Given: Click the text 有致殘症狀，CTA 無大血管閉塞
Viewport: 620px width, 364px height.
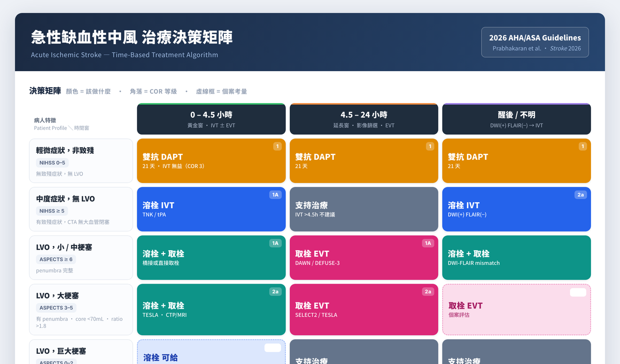Looking at the screenshot, I should pos(73,222).
